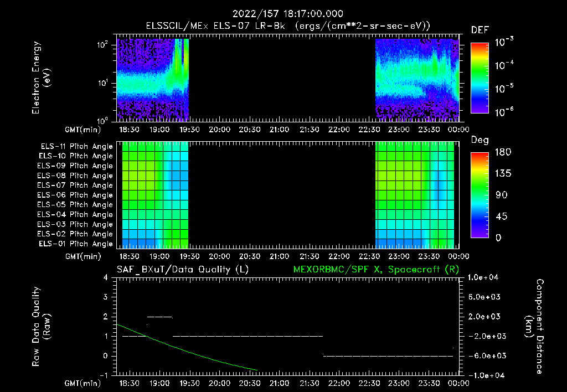
Task: Click GMT(min) label under the pitch angle panel
Action: point(83,256)
